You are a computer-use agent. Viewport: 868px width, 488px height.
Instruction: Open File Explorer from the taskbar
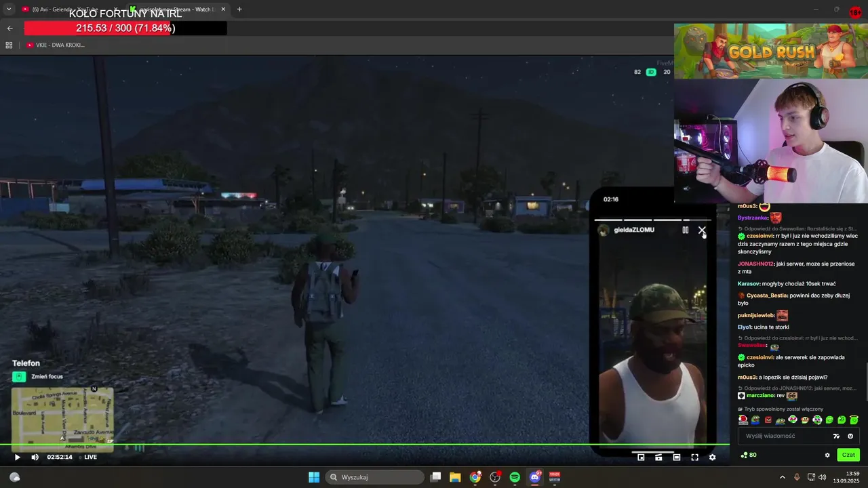tap(455, 477)
